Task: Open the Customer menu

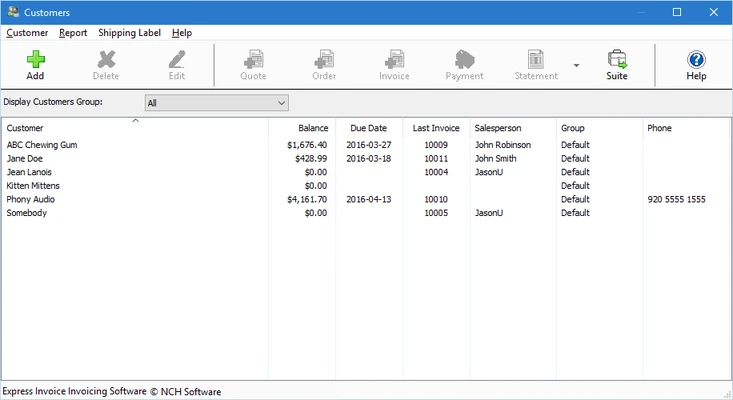Action: (x=27, y=33)
